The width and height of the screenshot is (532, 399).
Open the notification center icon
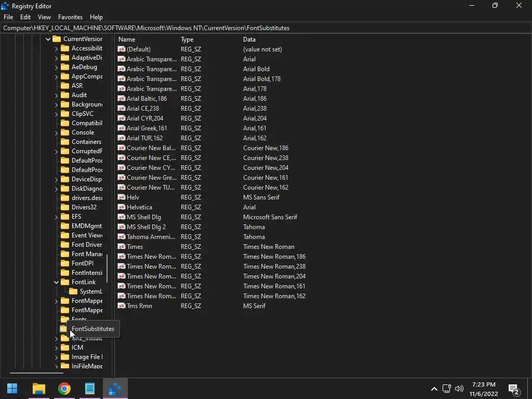click(514, 390)
